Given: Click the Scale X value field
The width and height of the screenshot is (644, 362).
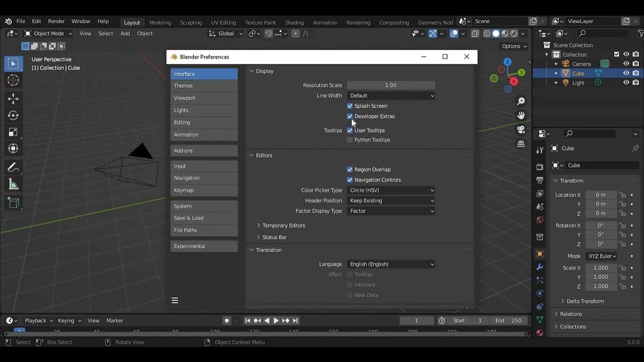Looking at the screenshot, I should pos(601,268).
